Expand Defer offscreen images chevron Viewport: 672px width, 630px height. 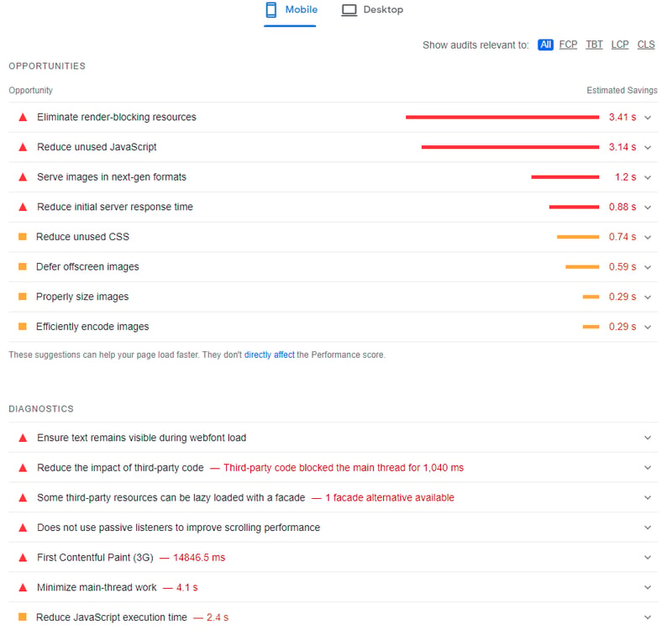[648, 267]
